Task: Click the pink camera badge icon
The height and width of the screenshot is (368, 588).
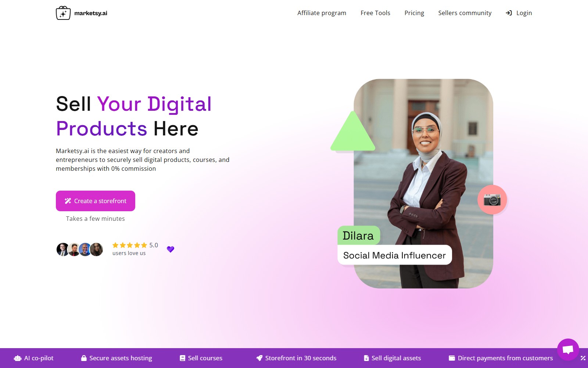Action: pos(492,199)
